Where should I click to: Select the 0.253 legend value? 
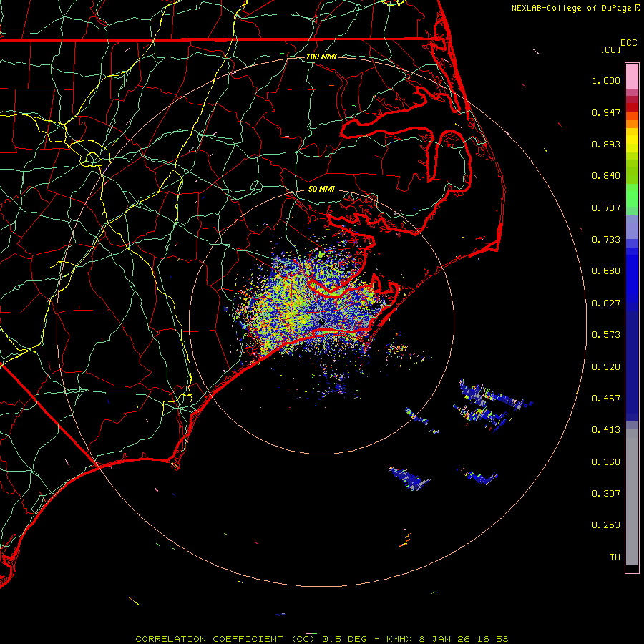point(606,525)
